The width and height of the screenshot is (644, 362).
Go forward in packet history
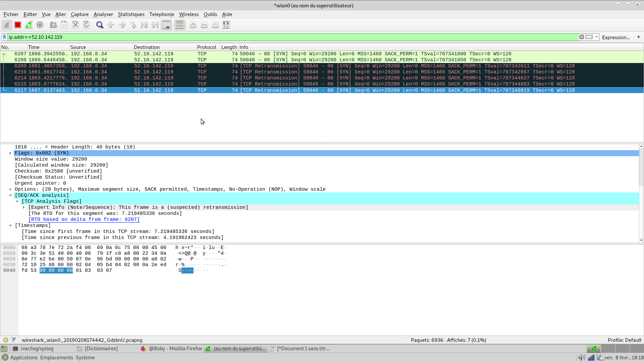(x=122, y=25)
